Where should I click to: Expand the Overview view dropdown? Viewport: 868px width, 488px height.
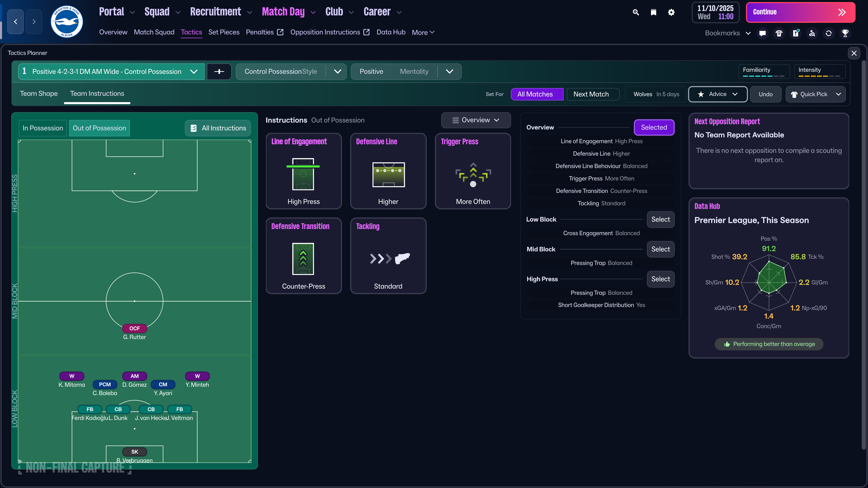pos(476,120)
